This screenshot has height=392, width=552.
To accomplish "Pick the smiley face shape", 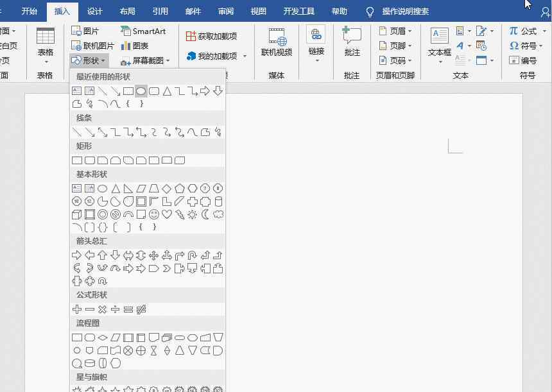I will 154,214.
